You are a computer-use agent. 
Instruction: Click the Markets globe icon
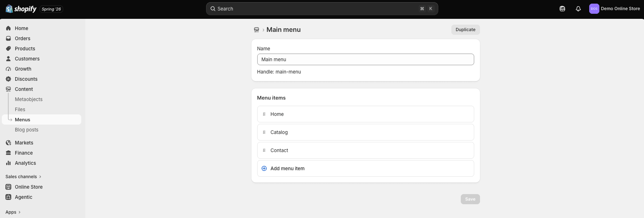coord(8,143)
